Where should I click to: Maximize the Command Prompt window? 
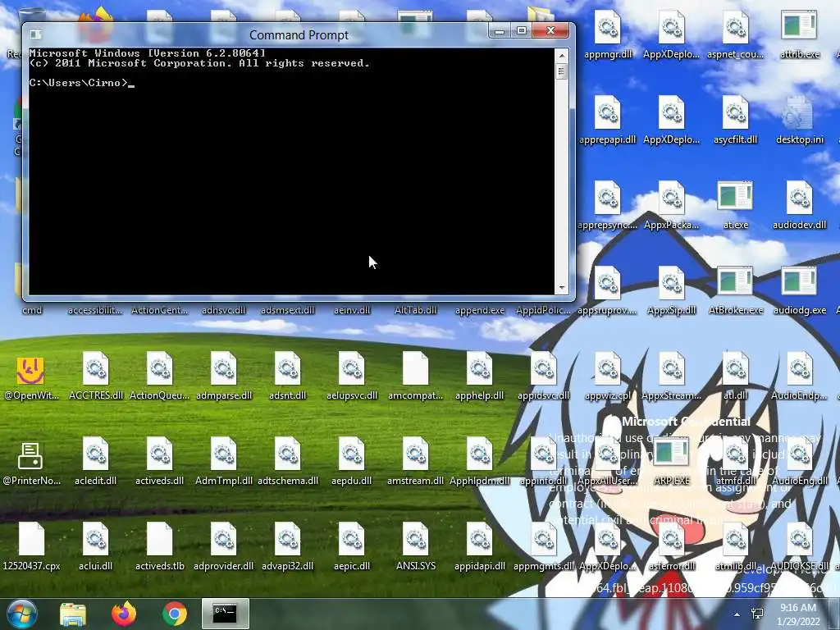521,31
